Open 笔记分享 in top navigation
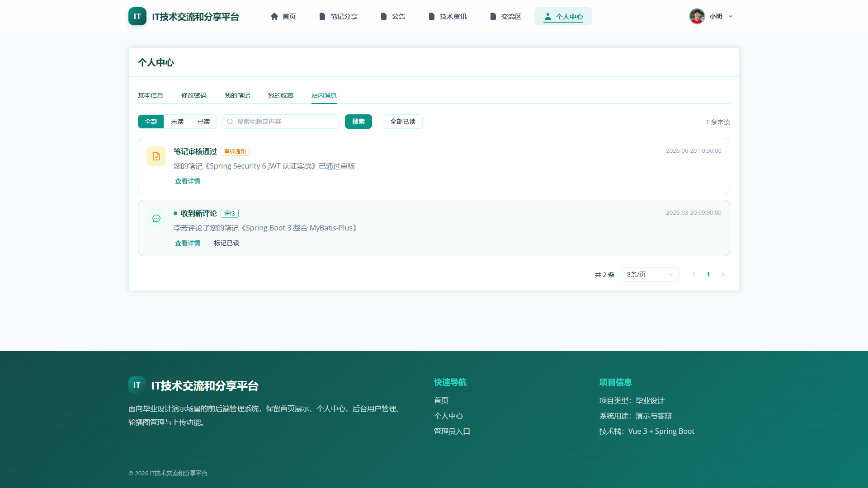The height and width of the screenshot is (488, 868). 338,16
